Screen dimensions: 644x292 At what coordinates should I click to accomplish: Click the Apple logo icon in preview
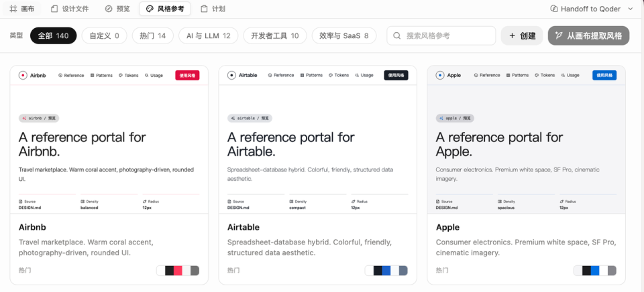[440, 76]
